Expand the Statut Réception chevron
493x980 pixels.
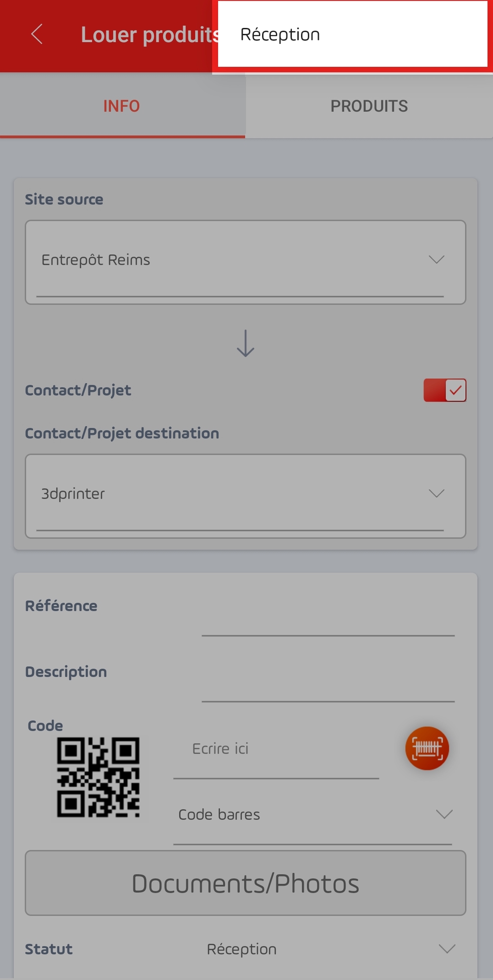[447, 949]
